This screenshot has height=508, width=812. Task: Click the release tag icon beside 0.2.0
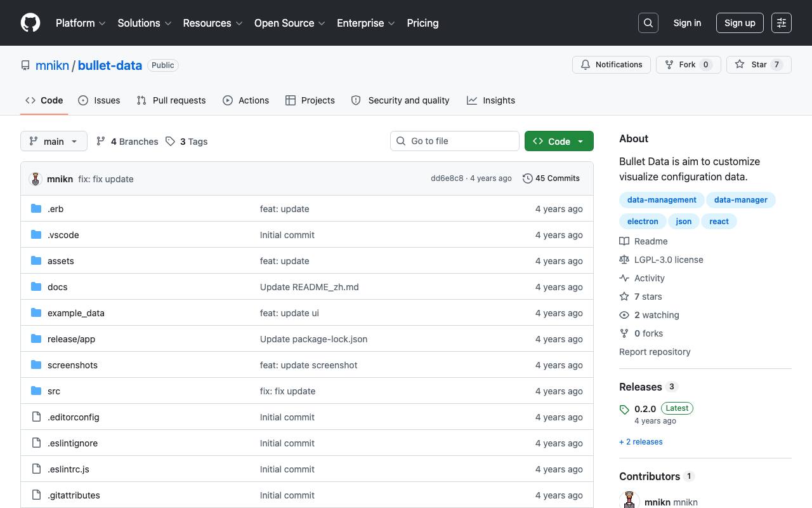point(624,410)
